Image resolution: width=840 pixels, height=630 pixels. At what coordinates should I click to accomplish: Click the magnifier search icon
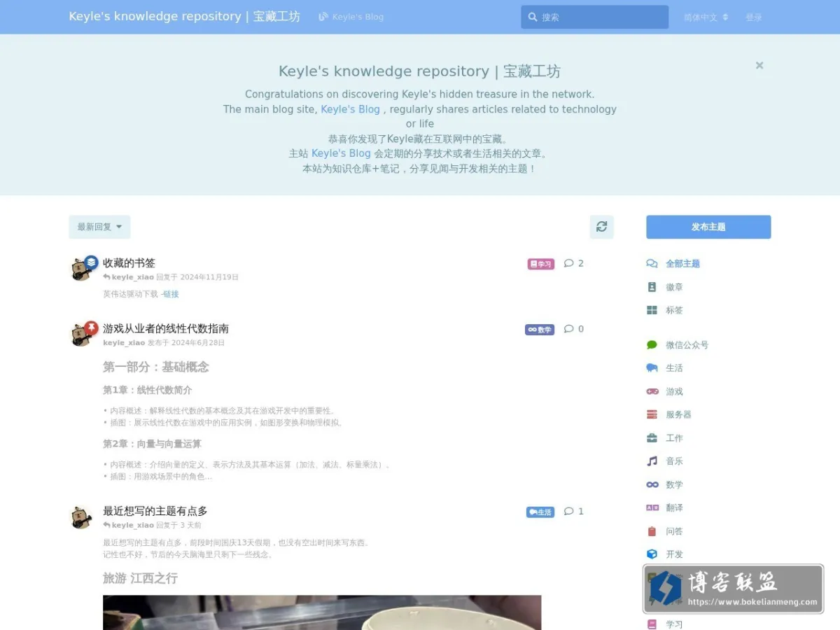pos(533,17)
